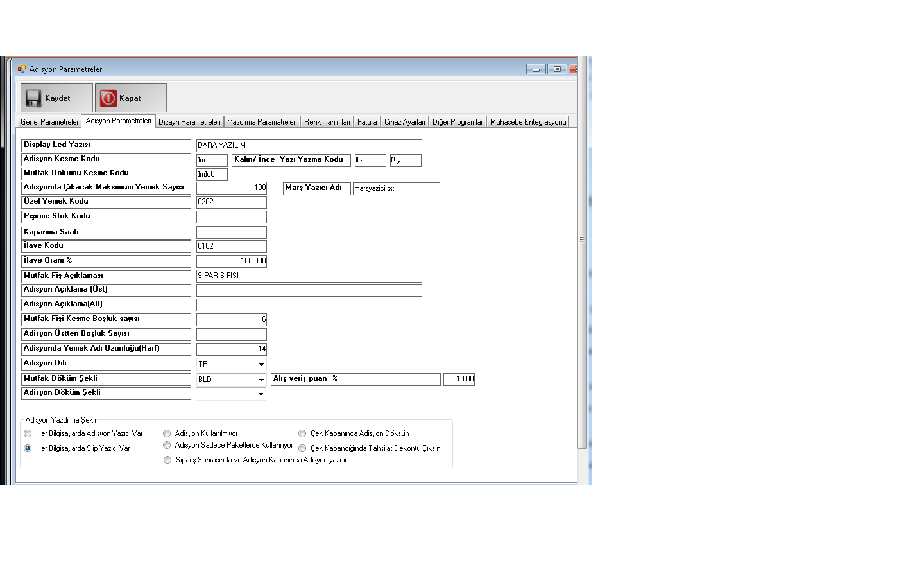Click the Pişirme Stok Kodu field

click(x=232, y=217)
